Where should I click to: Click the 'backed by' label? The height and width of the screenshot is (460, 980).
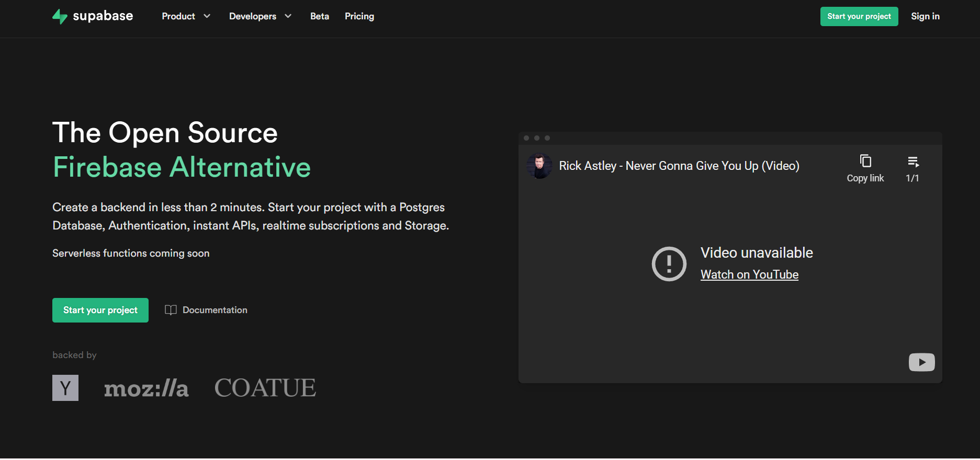[74, 355]
